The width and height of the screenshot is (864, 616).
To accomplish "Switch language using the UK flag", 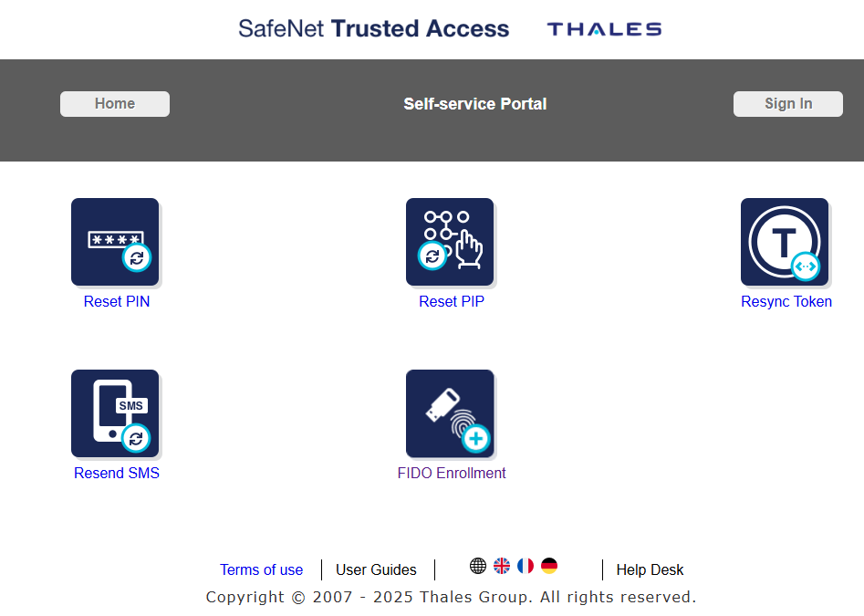I will [x=502, y=566].
